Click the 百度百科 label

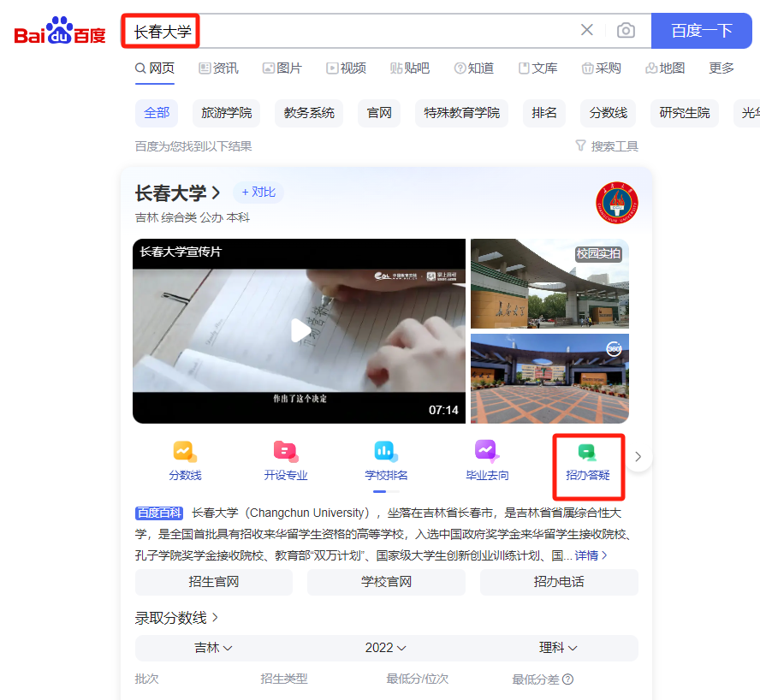[159, 513]
